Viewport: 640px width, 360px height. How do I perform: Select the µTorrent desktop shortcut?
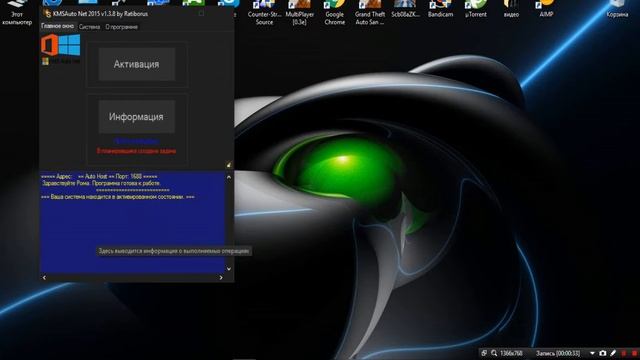click(x=476, y=10)
